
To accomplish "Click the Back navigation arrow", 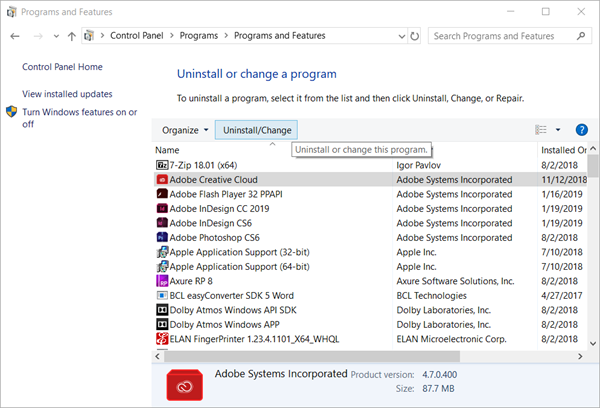I will [15, 36].
